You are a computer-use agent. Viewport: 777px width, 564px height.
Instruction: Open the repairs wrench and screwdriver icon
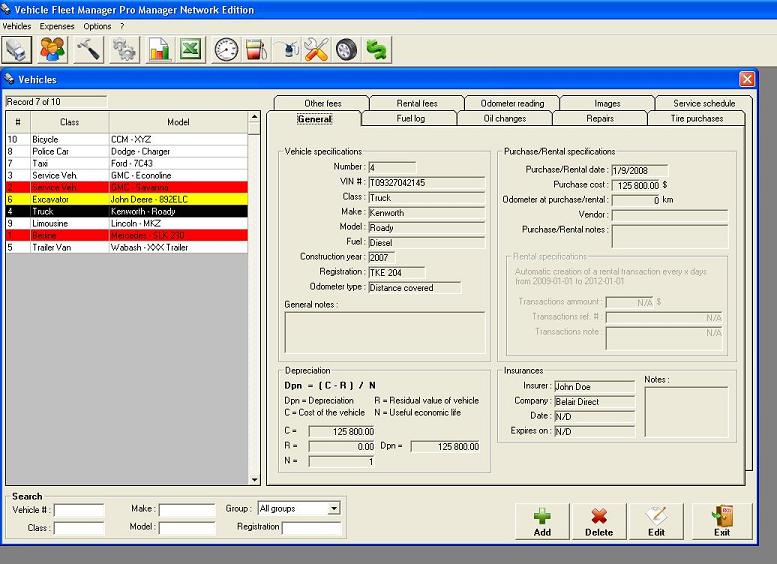coord(316,50)
